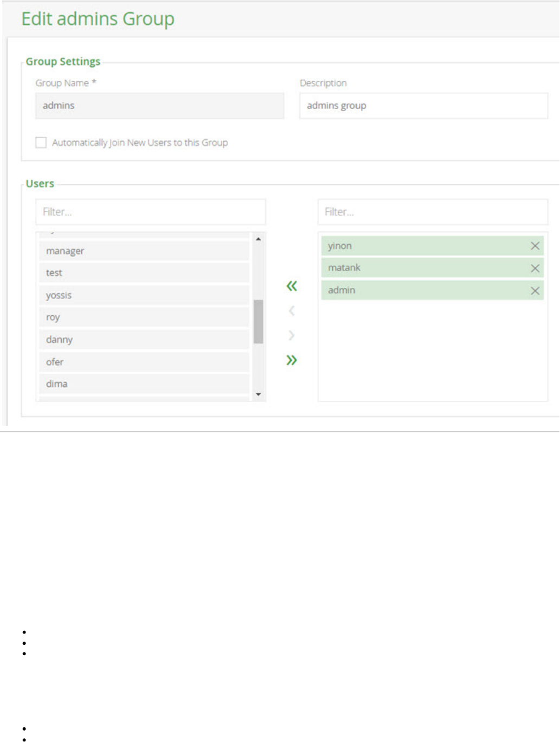Remove admin from the group
Viewport: 560px width, 755px height.
(x=535, y=291)
